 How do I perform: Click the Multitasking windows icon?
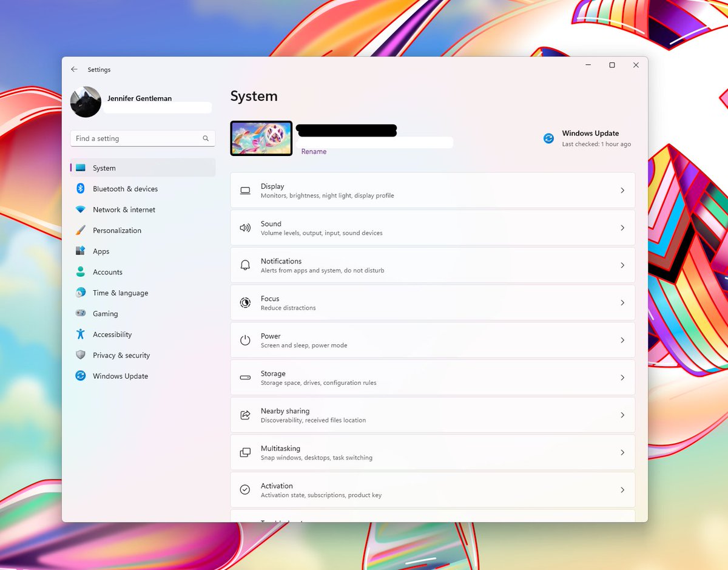point(245,453)
